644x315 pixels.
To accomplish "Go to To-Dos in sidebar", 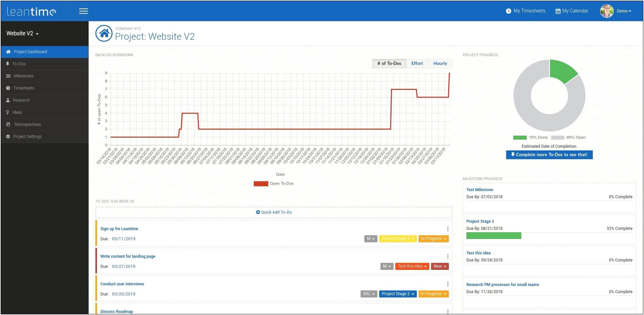I will pyautogui.click(x=44, y=64).
